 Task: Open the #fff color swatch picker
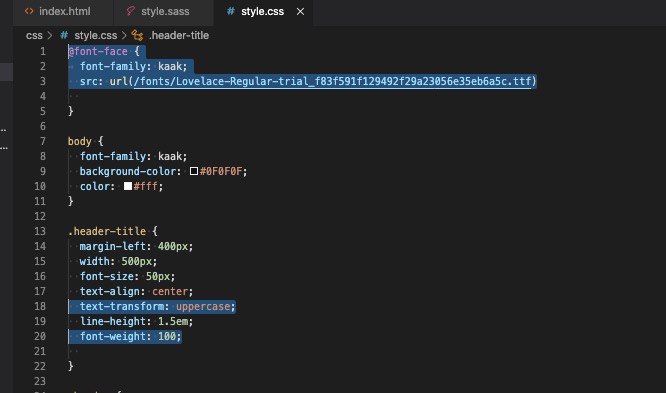pyautogui.click(x=127, y=186)
